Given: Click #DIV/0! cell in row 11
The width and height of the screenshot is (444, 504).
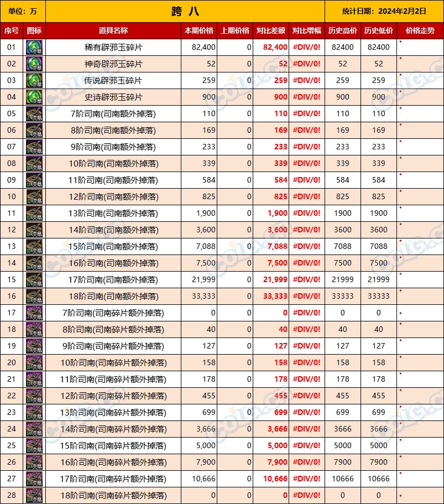Looking at the screenshot, I should 307,214.
